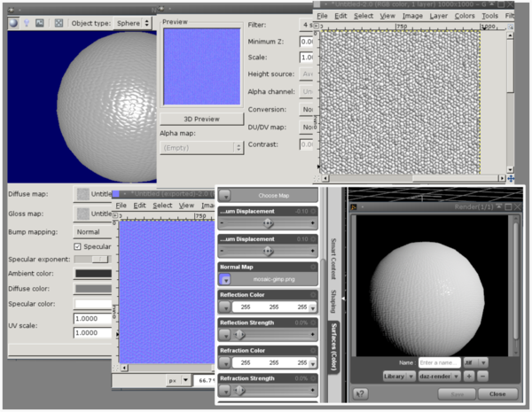Screen dimensions: 532x412
Task: Click the Reflection Strength slider handle
Action: pyautogui.click(x=239, y=335)
